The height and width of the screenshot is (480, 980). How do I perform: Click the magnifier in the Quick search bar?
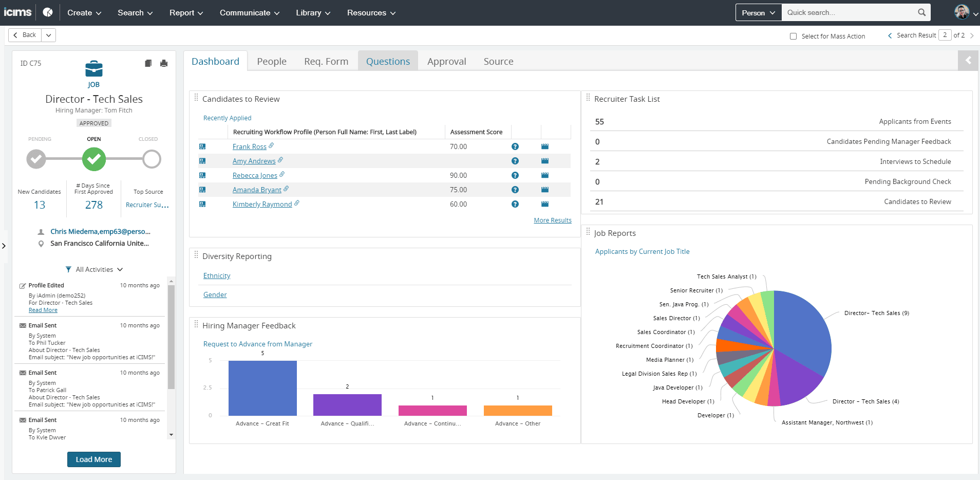[922, 12]
